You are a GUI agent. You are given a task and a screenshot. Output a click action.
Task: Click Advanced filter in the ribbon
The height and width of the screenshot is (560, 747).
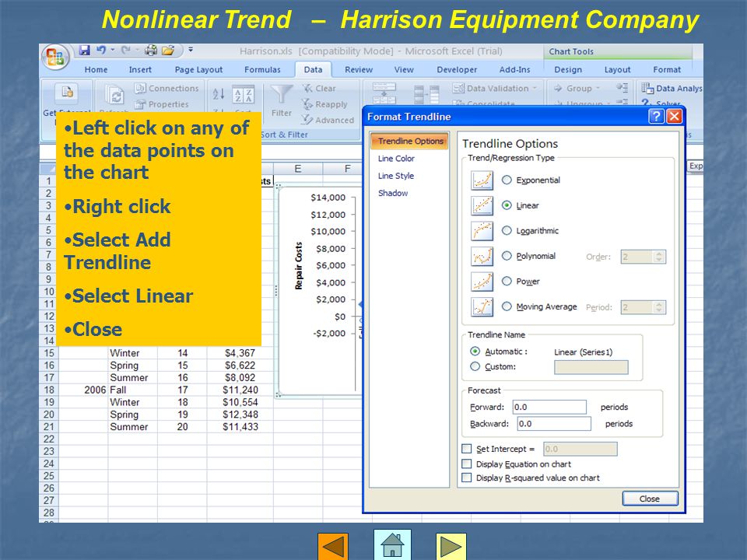tap(328, 120)
